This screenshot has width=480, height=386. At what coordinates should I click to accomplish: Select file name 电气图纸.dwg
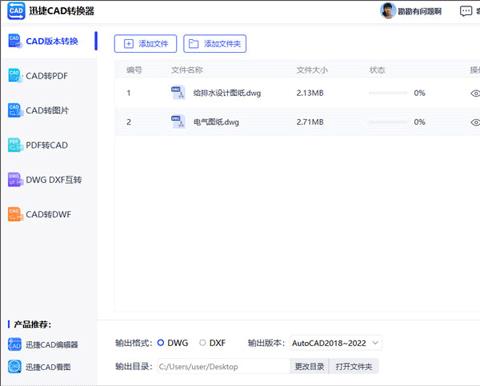tap(216, 122)
